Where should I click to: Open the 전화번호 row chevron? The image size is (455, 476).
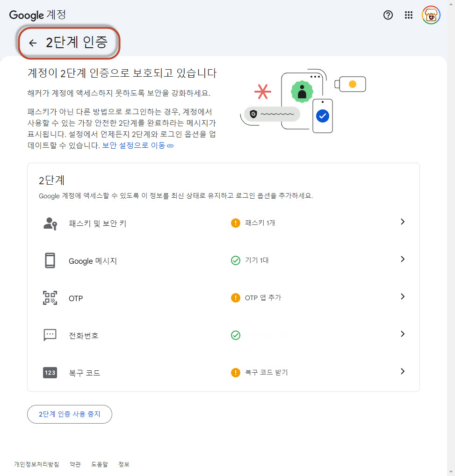click(402, 334)
